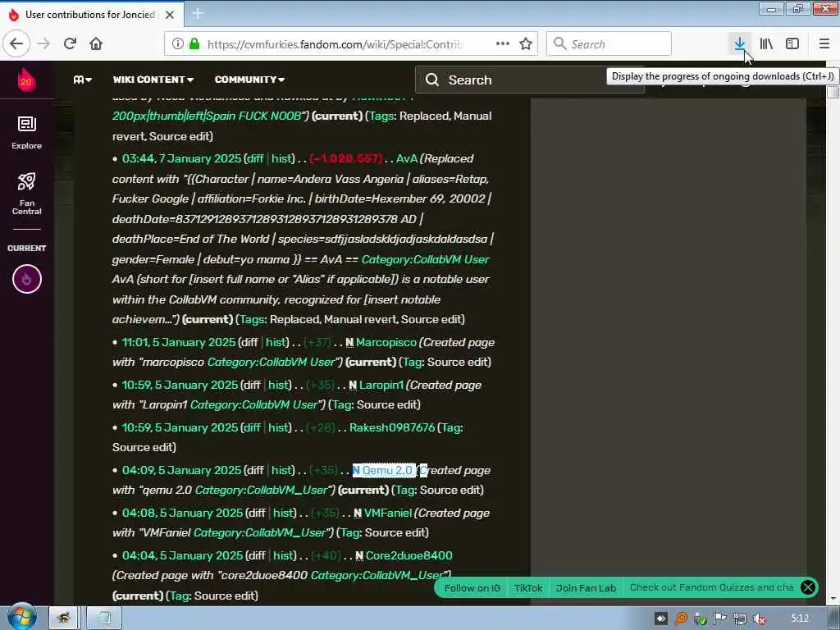Click the green padlock security icon
Image resolution: width=840 pixels, height=630 pixels.
tap(194, 43)
